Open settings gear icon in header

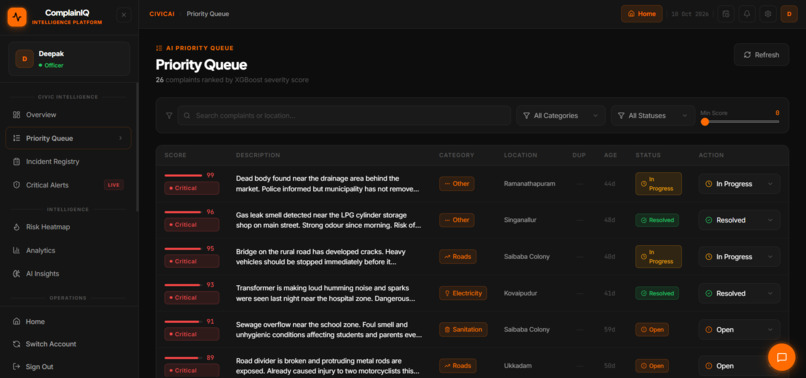tap(768, 14)
